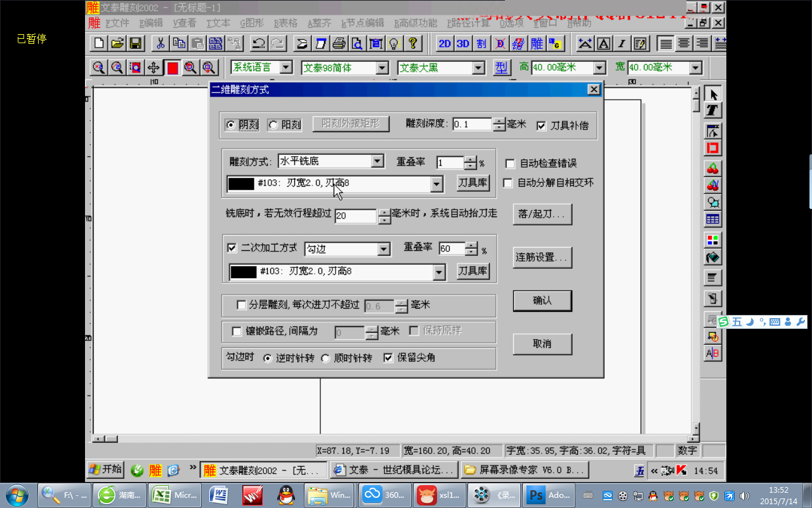This screenshot has height=508, width=812.
Task: Switch to 2D view mode
Action: 444,43
